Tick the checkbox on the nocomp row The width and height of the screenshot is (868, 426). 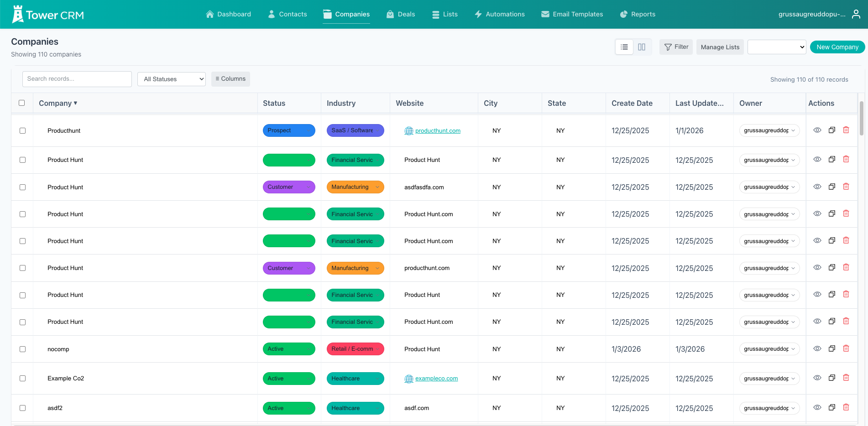point(22,349)
